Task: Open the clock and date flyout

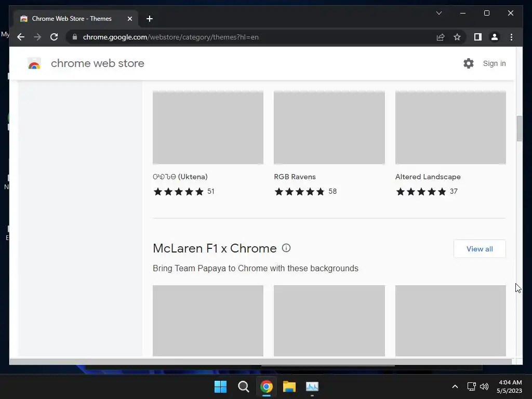Action: [x=509, y=387]
